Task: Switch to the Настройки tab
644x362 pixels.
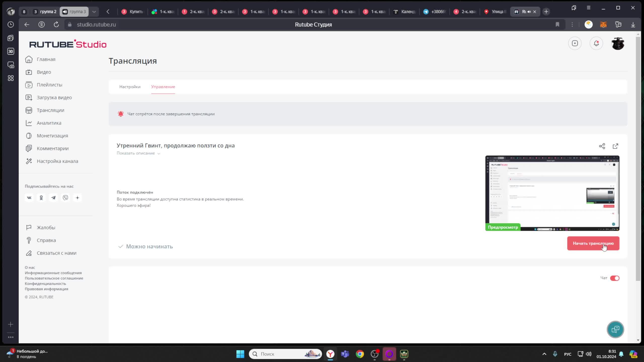Action: point(130,87)
